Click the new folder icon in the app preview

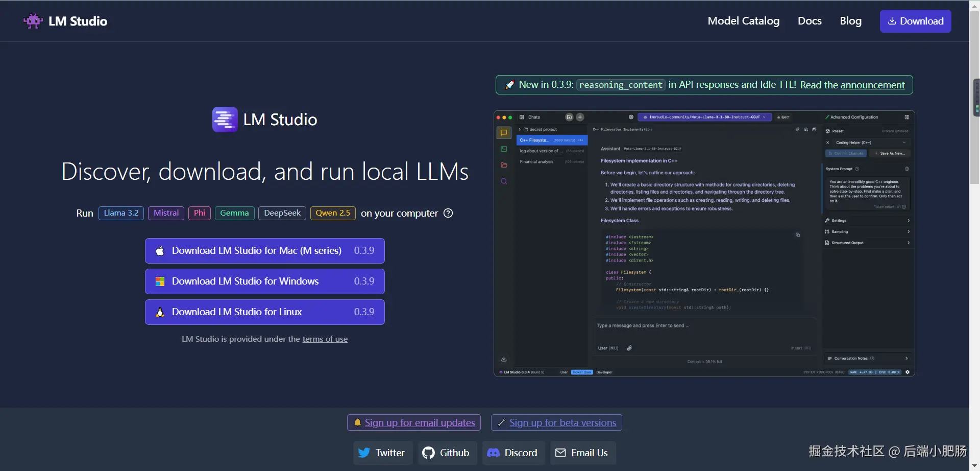point(569,117)
